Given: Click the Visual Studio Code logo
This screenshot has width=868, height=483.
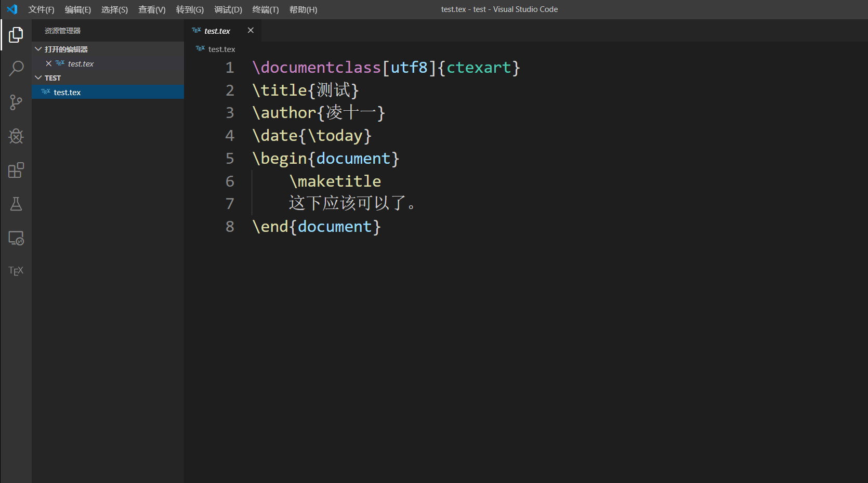Looking at the screenshot, I should coord(11,9).
